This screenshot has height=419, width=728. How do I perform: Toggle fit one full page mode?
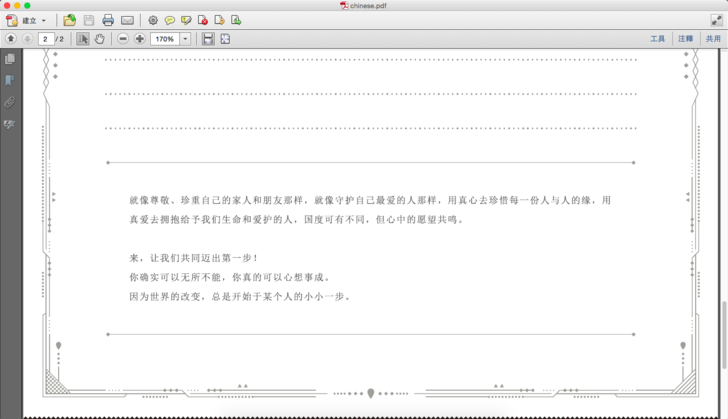[x=225, y=39]
